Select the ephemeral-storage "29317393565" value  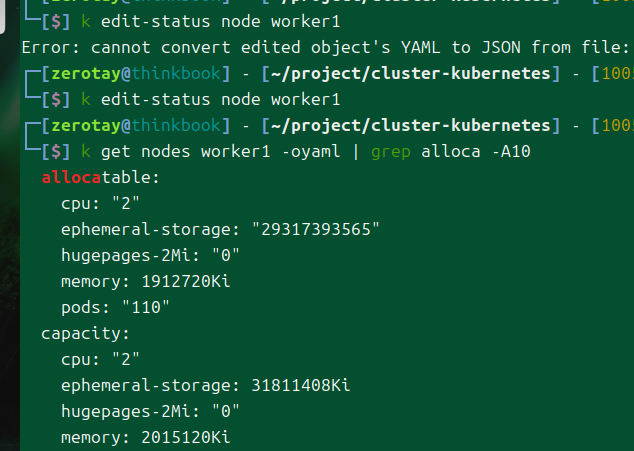[316, 230]
